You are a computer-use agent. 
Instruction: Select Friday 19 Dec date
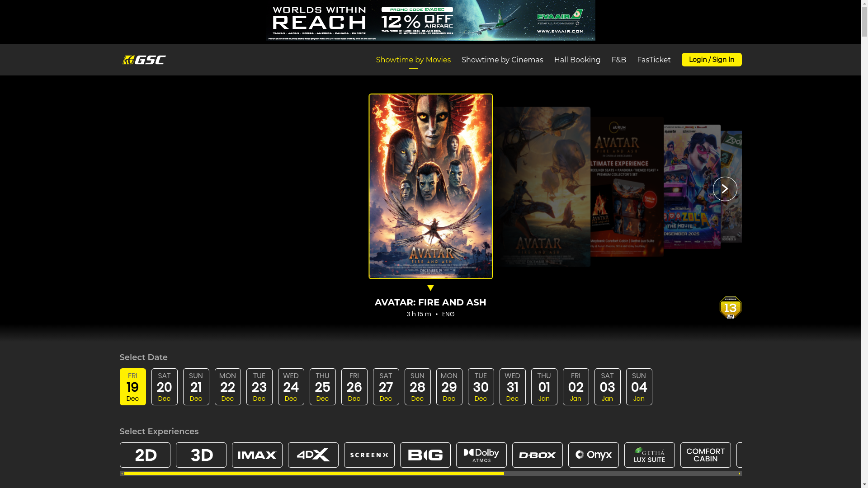(132, 387)
